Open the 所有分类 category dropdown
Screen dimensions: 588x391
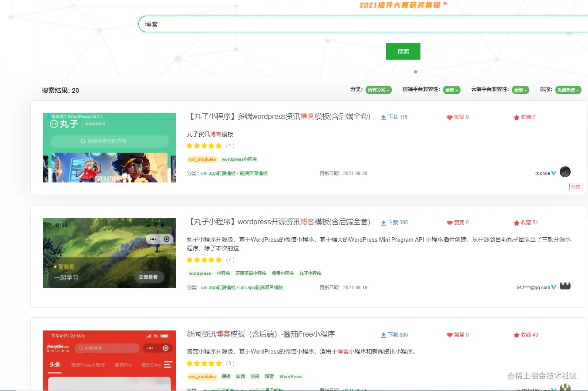coord(378,90)
